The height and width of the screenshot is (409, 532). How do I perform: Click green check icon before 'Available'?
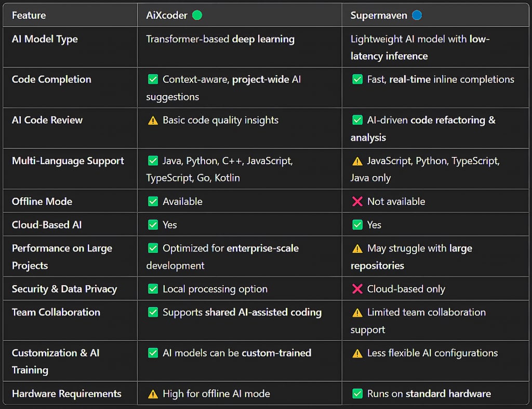(x=153, y=202)
